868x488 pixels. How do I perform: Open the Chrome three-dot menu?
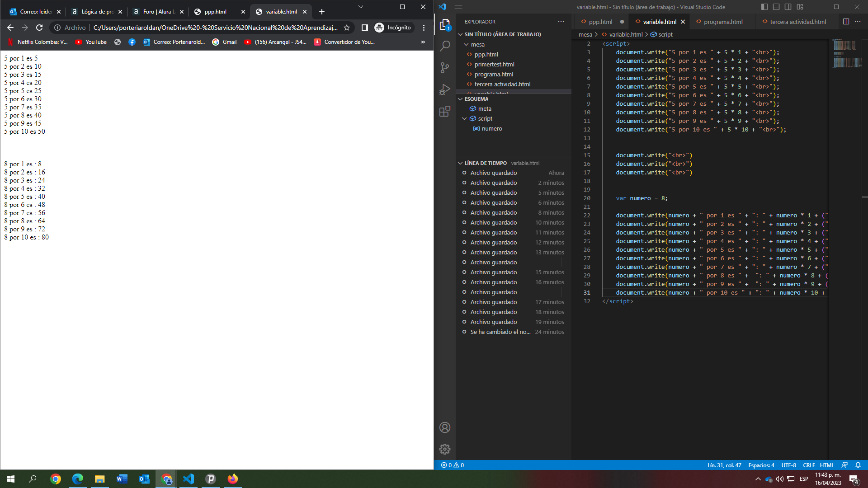424,28
